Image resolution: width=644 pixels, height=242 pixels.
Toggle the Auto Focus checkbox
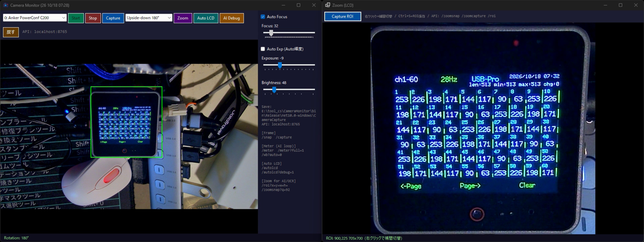[263, 17]
